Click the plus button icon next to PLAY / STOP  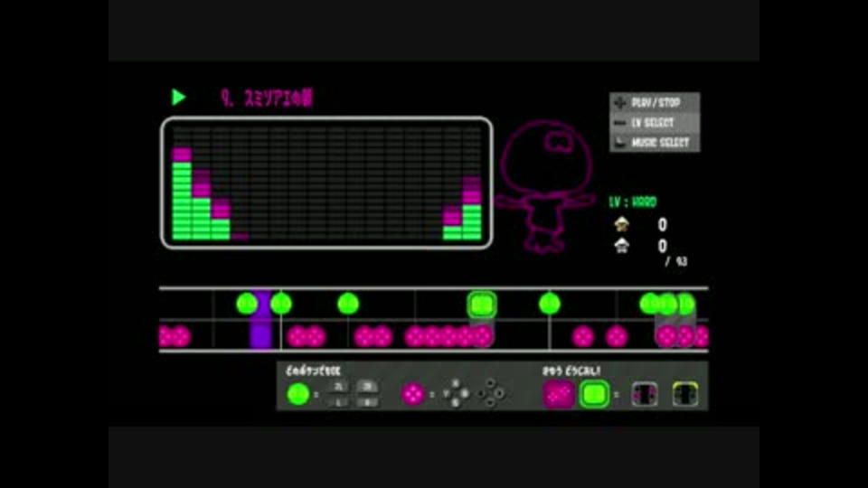pos(620,103)
